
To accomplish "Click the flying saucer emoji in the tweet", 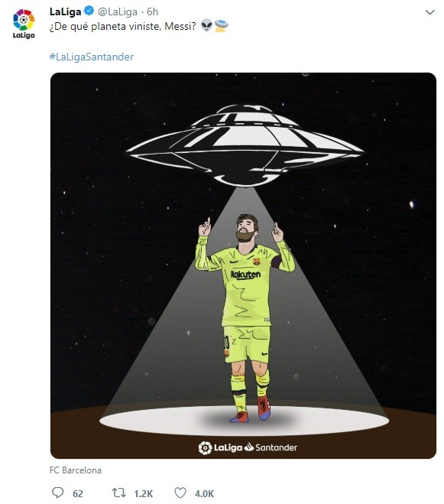I will coord(222,25).
